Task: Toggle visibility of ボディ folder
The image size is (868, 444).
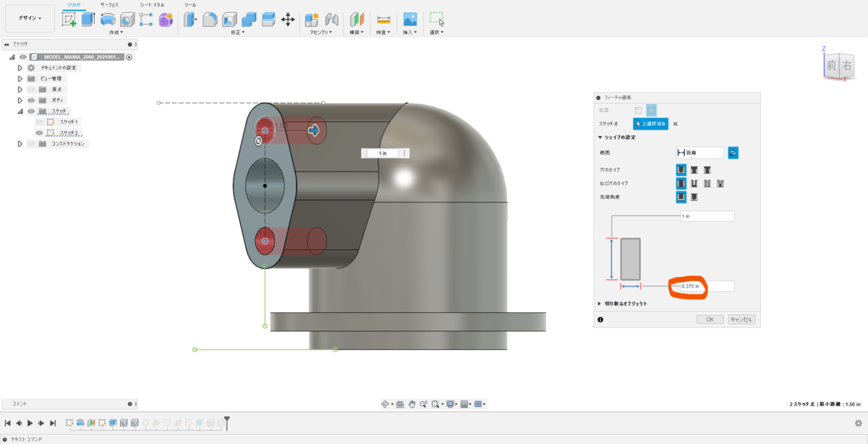Action: coord(31,100)
